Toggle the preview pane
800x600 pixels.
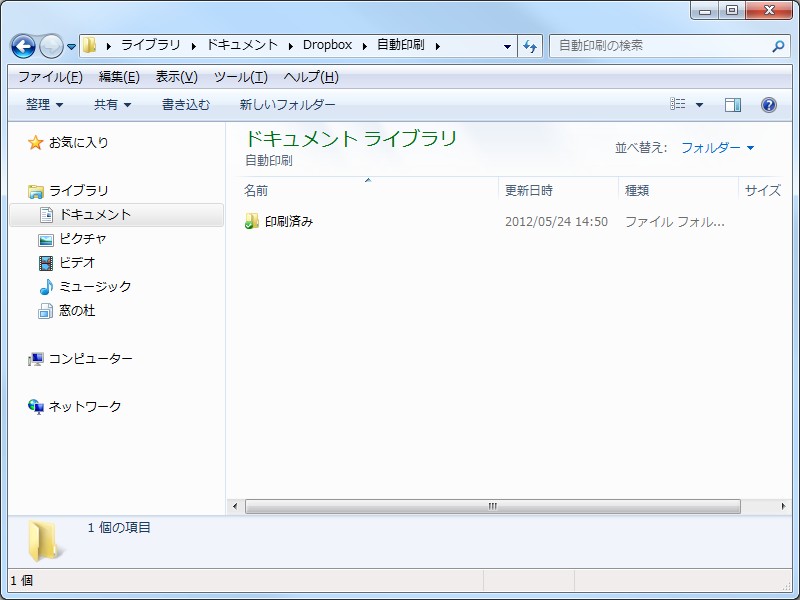tap(732, 104)
